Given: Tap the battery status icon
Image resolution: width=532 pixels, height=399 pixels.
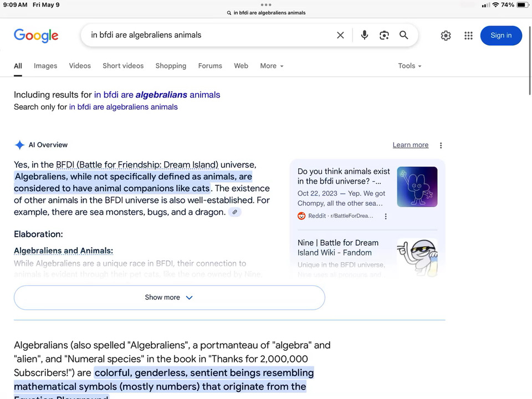Looking at the screenshot, I should pyautogui.click(x=523, y=5).
